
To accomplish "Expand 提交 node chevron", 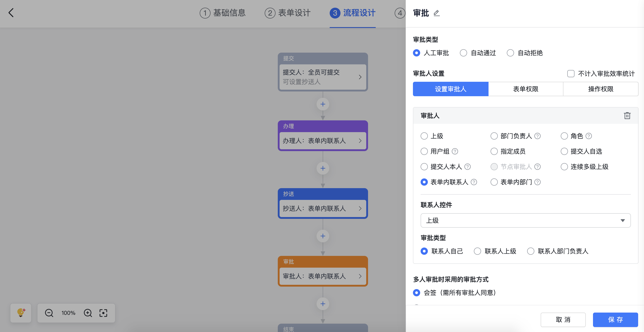I will (360, 77).
